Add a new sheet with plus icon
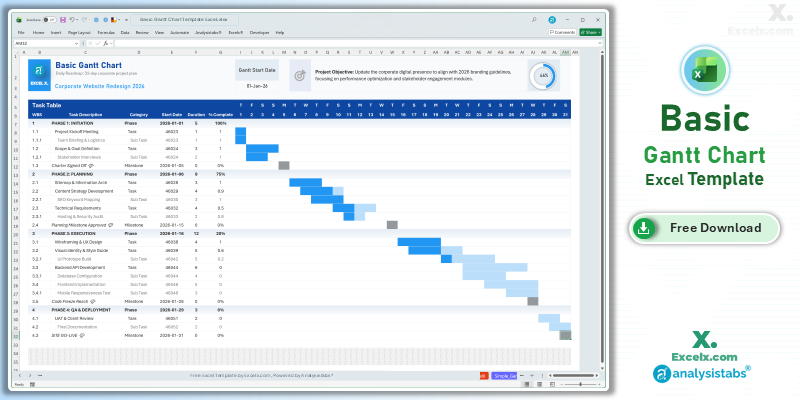 point(532,376)
